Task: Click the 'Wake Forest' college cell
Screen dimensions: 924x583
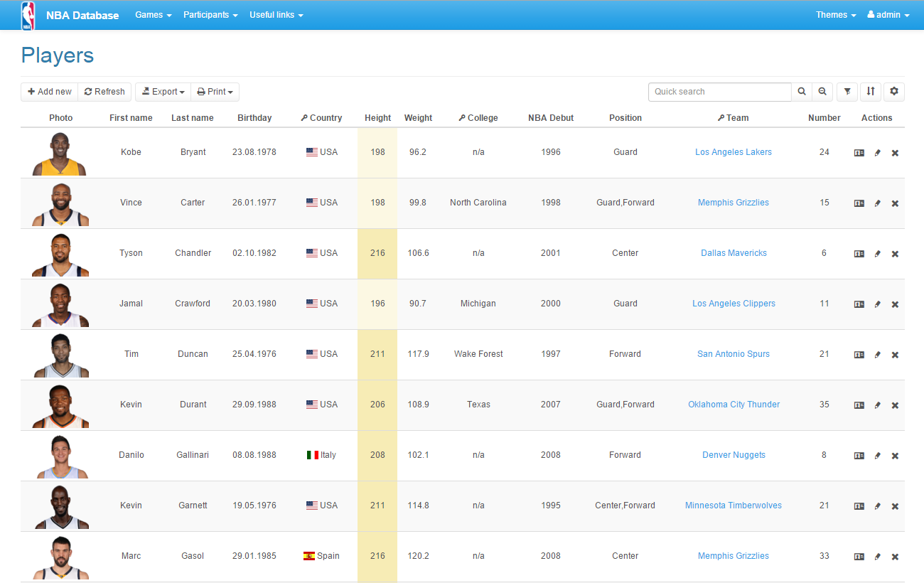Action: pyautogui.click(x=478, y=354)
